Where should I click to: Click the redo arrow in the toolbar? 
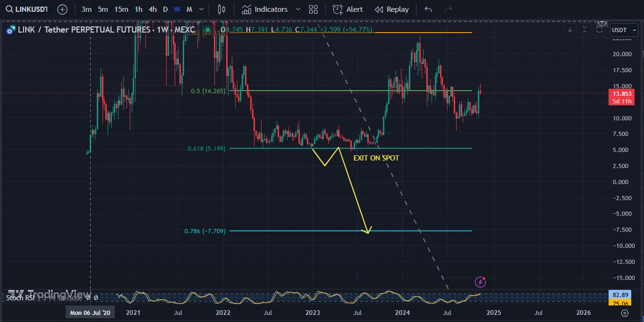tap(448, 8)
